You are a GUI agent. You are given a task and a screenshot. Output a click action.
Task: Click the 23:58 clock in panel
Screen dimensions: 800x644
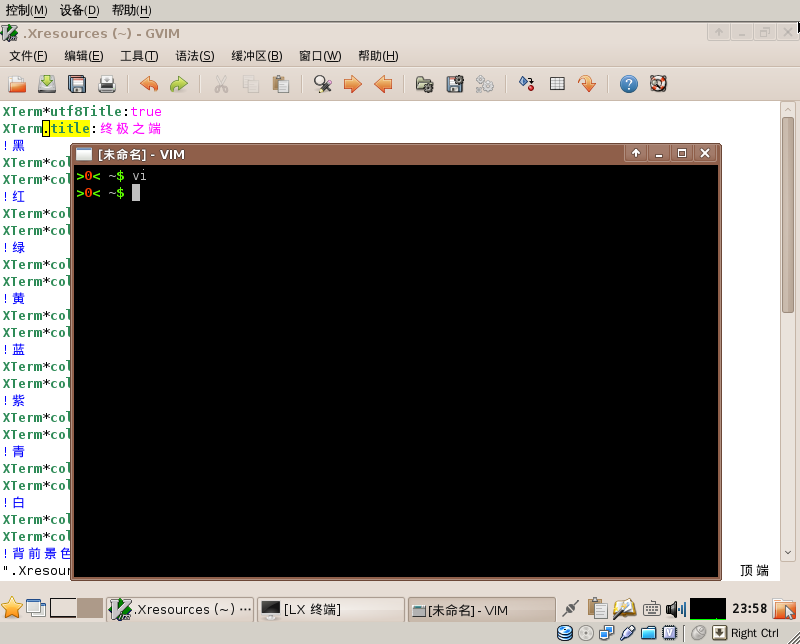(x=749, y=609)
